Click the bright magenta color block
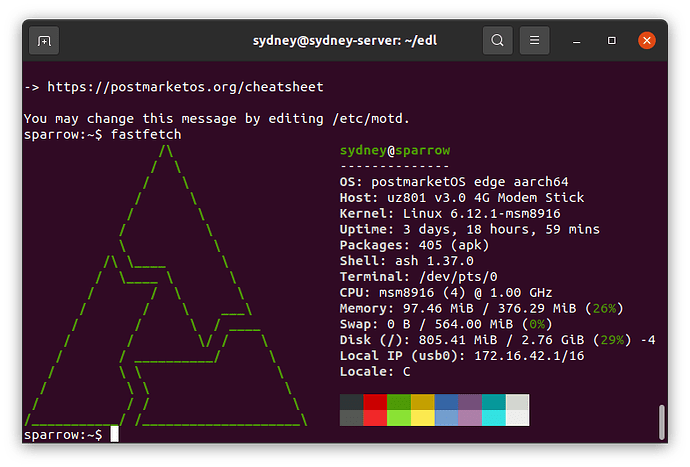The height and width of the screenshot is (467, 690). click(470, 418)
